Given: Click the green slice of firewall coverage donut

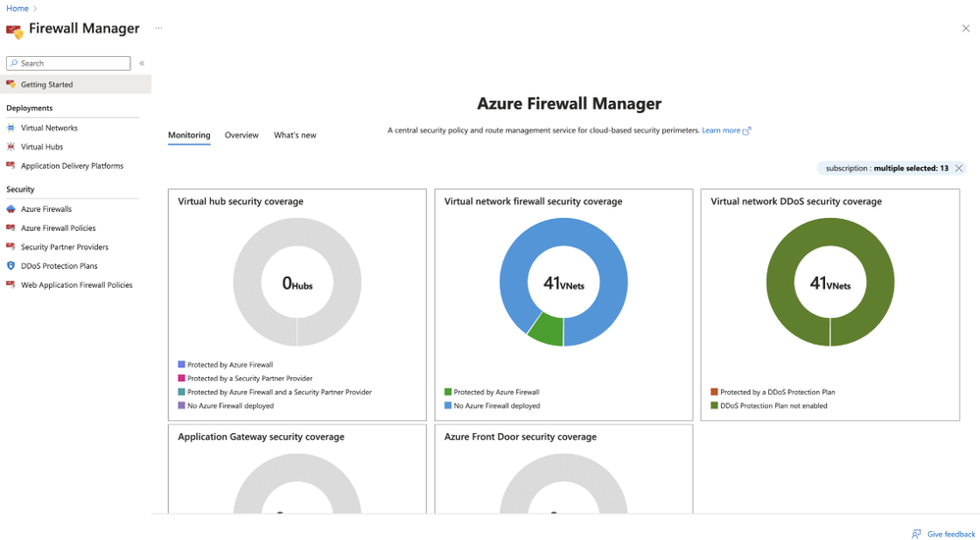Looking at the screenshot, I should tap(548, 331).
